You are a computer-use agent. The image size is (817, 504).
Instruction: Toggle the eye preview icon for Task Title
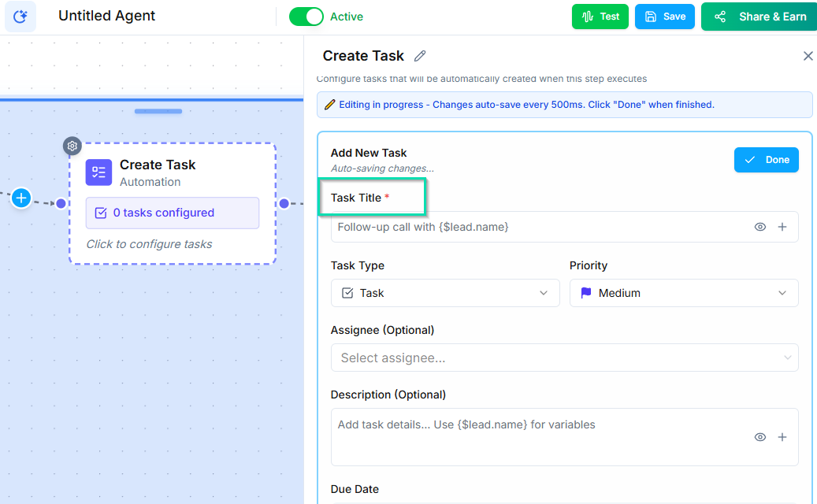click(759, 227)
